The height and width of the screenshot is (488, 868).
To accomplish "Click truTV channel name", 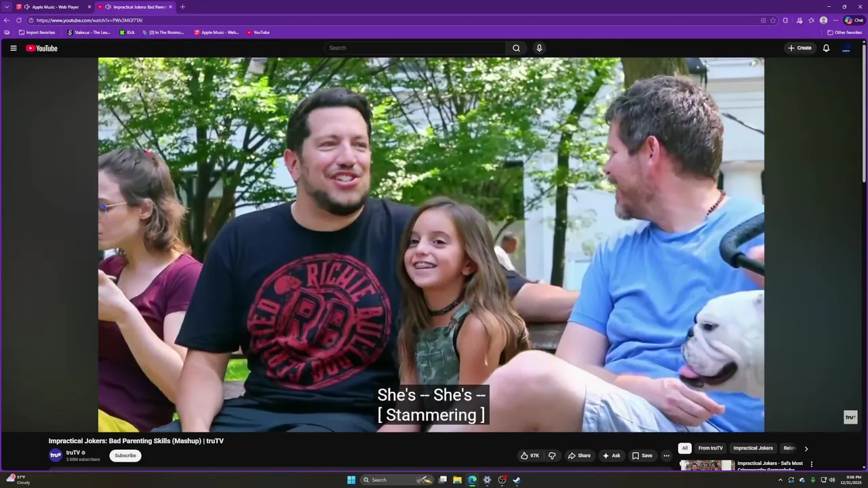I will tap(73, 453).
